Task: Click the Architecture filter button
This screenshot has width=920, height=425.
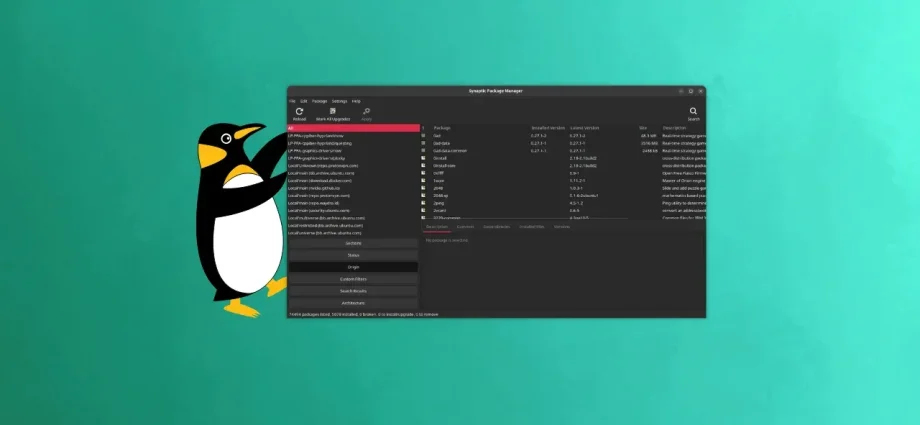Action: [x=353, y=303]
